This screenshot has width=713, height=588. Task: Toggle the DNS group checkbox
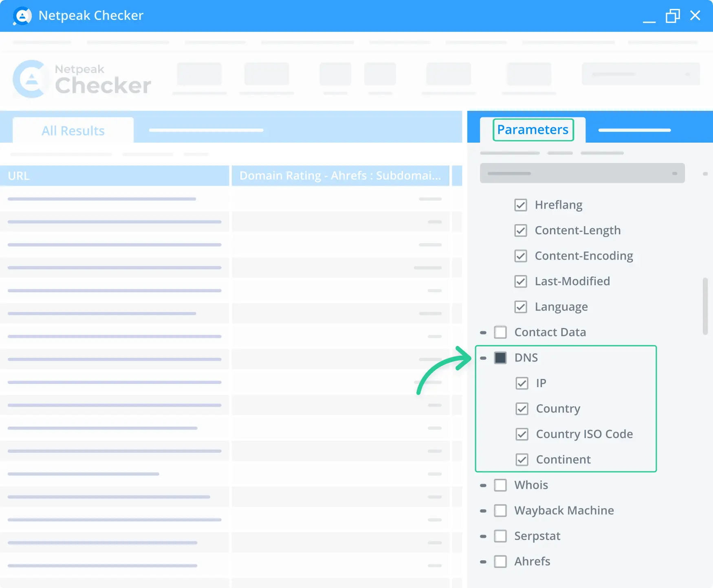tap(500, 358)
